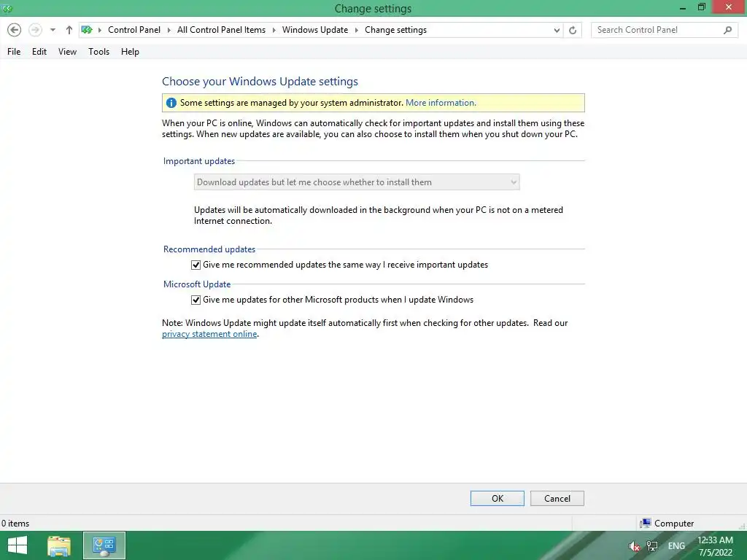
Task: Go back using the Back arrow button
Action: click(15, 30)
